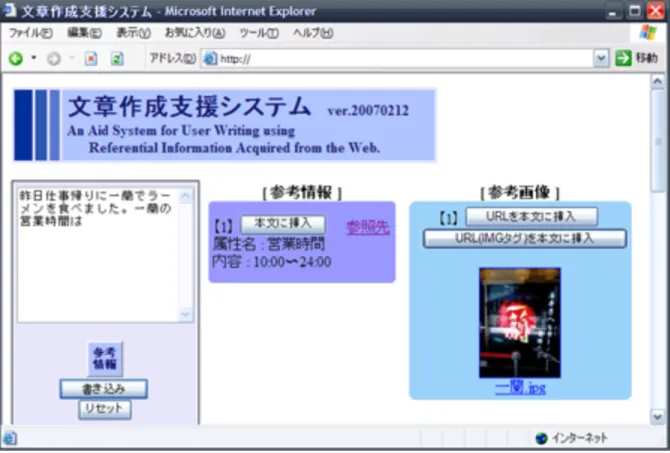670x453 pixels.
Task: Click the page icon in the address bar
Action: pyautogui.click(x=210, y=59)
